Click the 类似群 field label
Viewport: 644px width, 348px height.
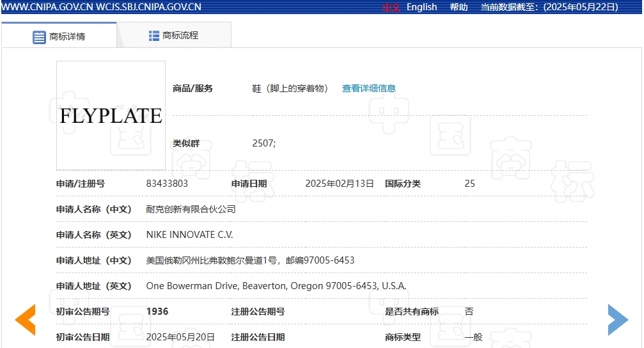(186, 143)
